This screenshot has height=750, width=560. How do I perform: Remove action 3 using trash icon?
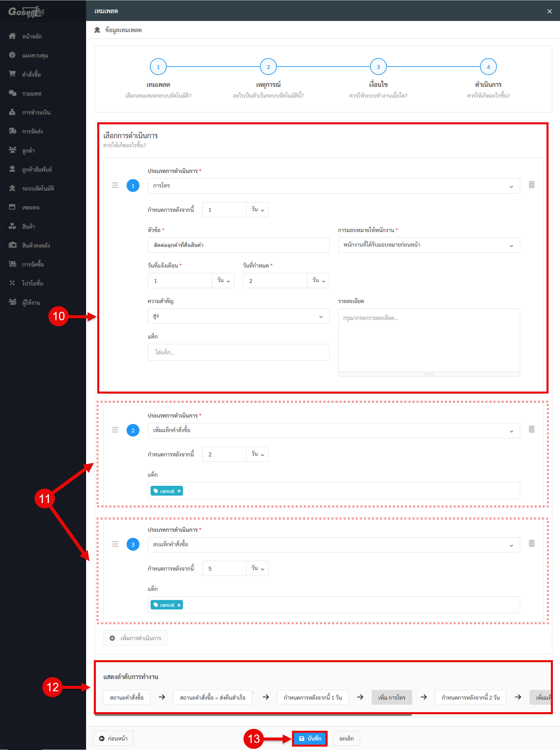[x=531, y=544]
